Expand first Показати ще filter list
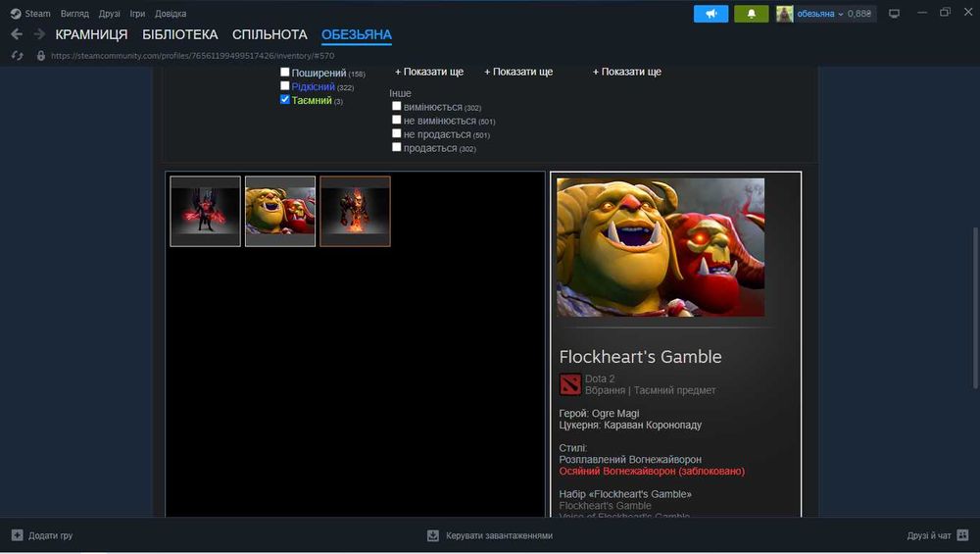 tap(429, 72)
